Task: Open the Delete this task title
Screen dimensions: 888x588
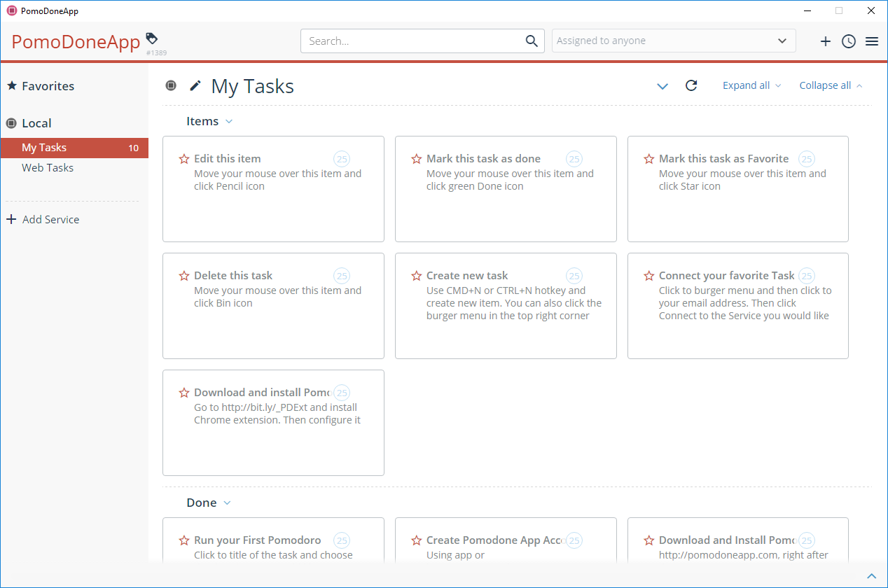Action: coord(233,276)
